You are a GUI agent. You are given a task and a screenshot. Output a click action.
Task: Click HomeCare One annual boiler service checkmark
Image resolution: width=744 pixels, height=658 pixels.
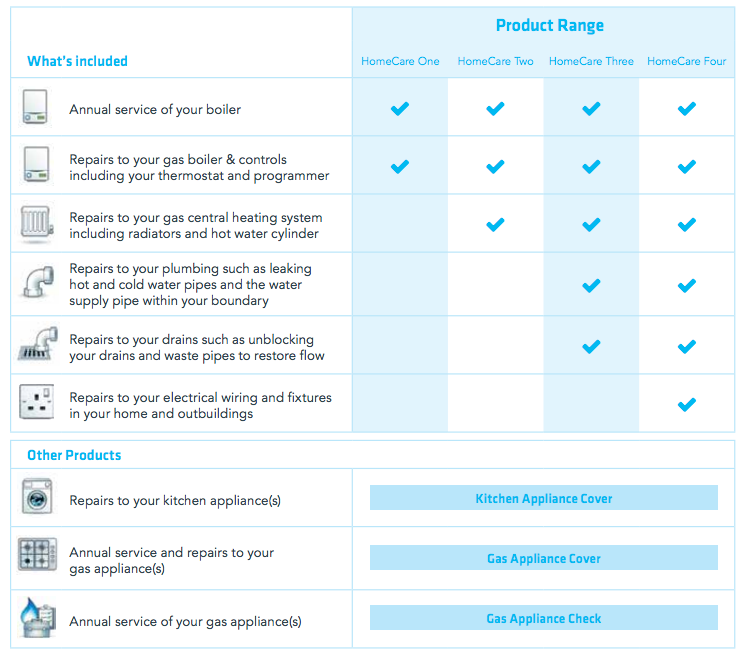(x=400, y=108)
